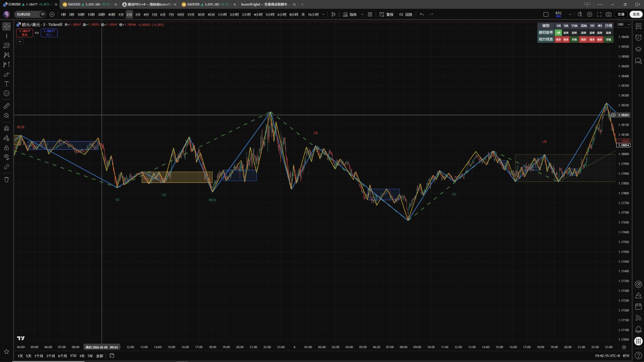Select the brush drawing tool
644x362 pixels.
point(6,74)
